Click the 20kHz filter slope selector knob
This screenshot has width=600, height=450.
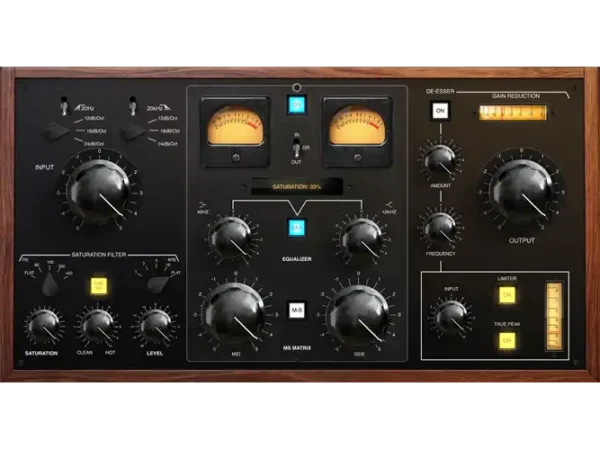coord(133,132)
